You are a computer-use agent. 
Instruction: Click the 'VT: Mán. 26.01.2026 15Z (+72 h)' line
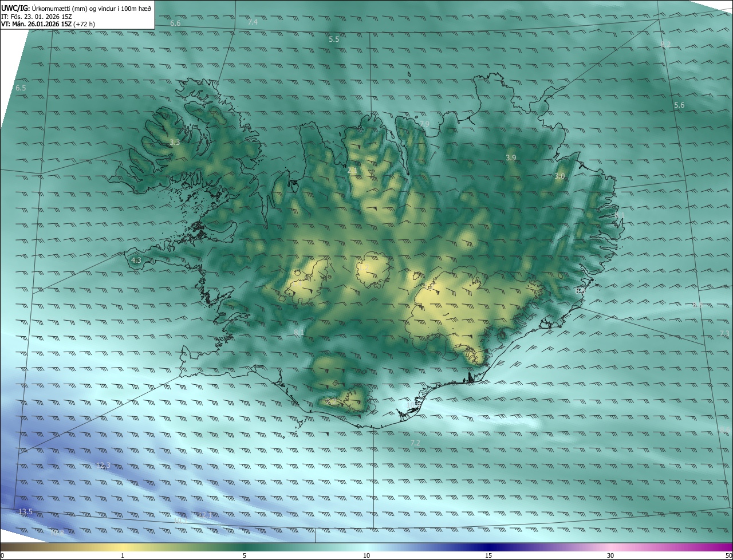[48, 24]
